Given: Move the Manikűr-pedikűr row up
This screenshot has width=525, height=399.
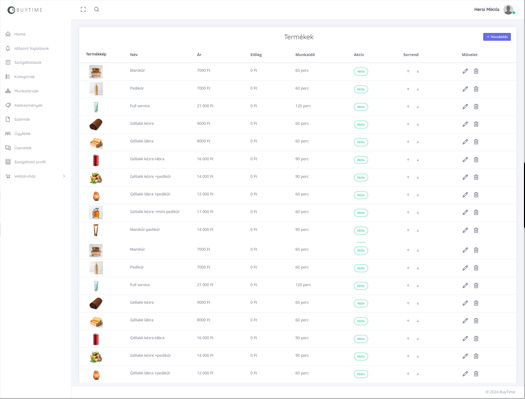Looking at the screenshot, I should pos(408,230).
